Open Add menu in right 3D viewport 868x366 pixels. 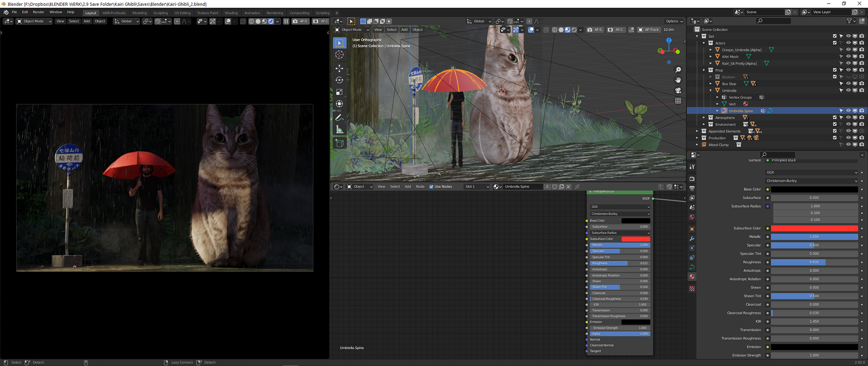404,30
